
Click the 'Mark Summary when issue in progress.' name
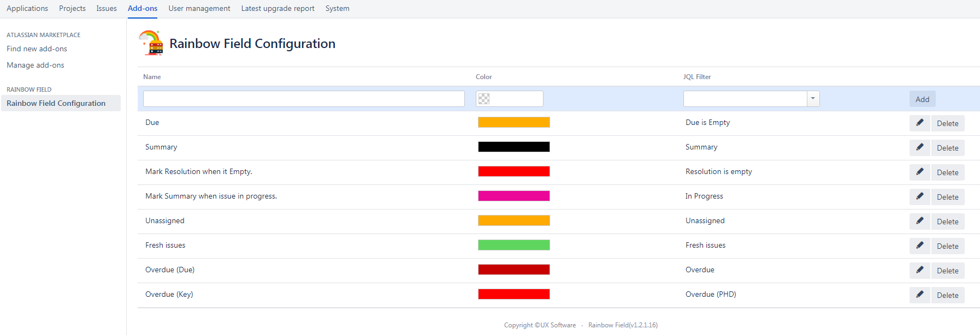point(211,196)
